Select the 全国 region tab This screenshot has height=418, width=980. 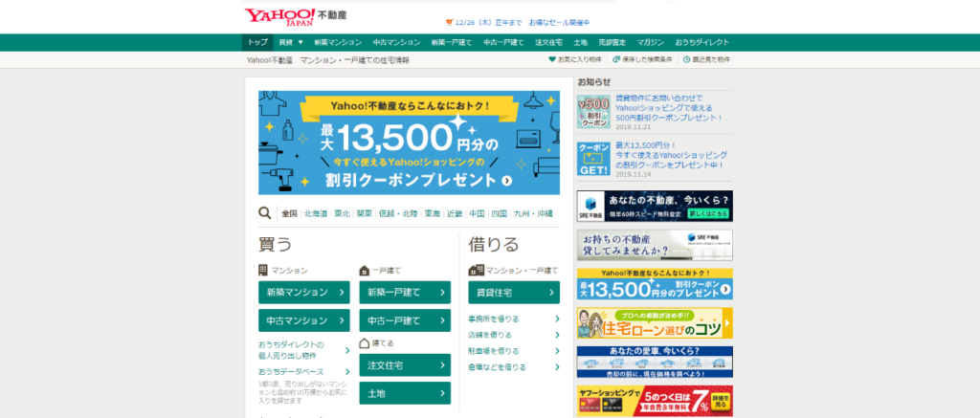point(289,213)
